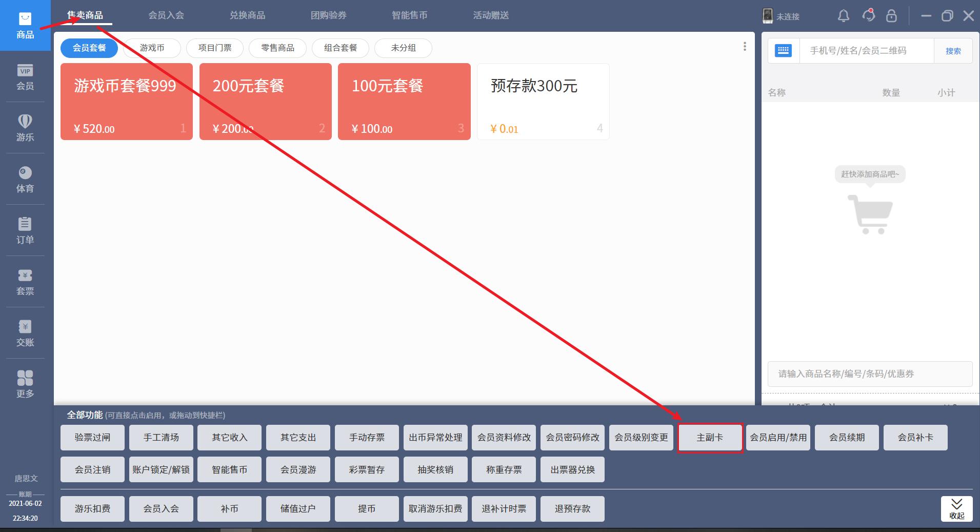Click the 彩票暂存 button
980x532 pixels.
pyautogui.click(x=367, y=469)
